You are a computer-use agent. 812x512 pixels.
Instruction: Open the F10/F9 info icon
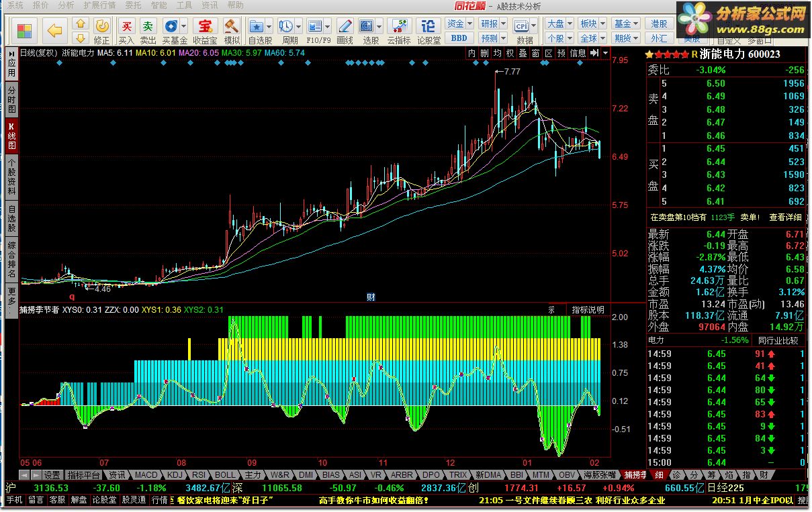[x=314, y=25]
